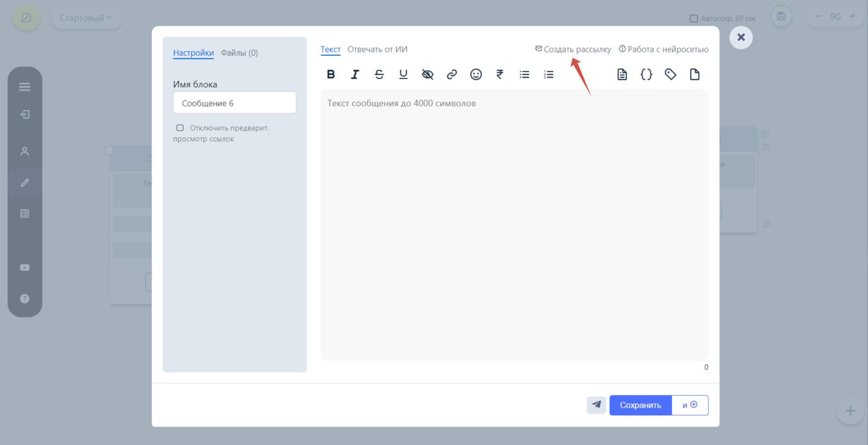Open the list icon in left sidebar
Viewport: 868px width, 445px height.
25,214
